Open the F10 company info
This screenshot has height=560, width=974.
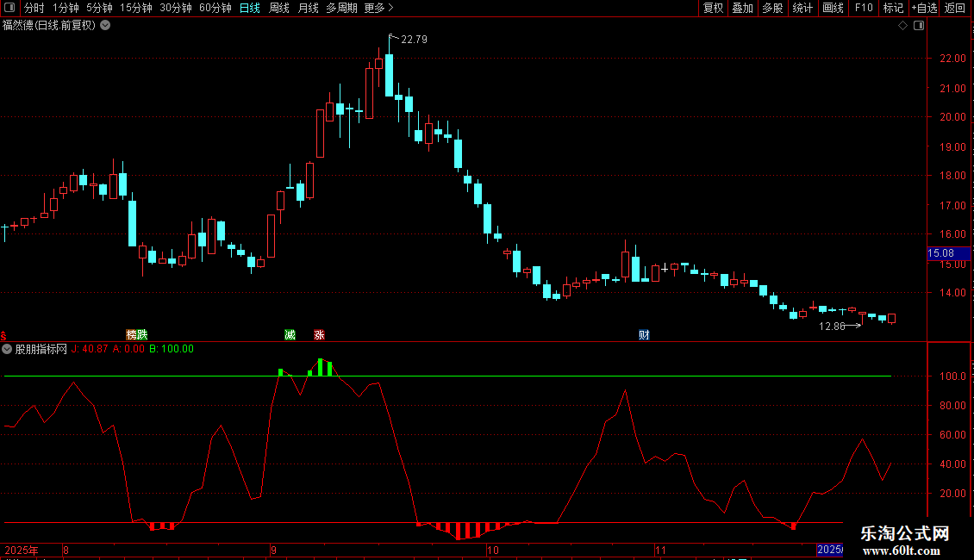[864, 8]
